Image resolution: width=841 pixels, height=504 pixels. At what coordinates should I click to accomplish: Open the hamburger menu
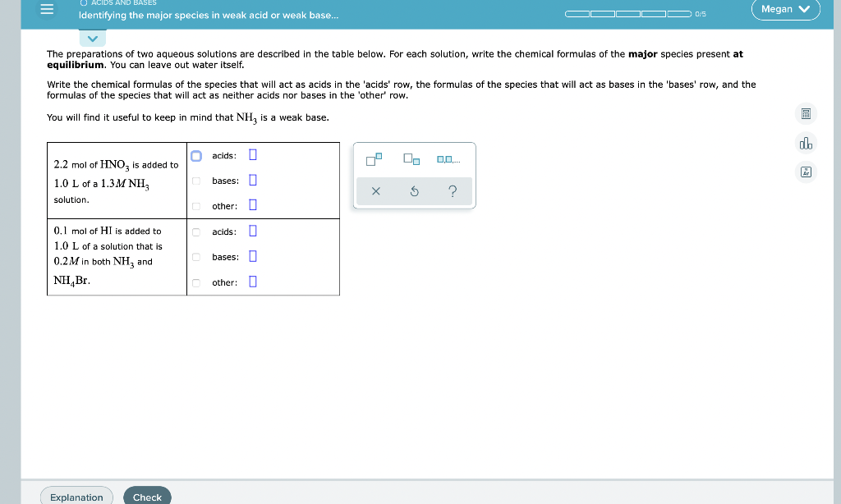pyautogui.click(x=47, y=10)
